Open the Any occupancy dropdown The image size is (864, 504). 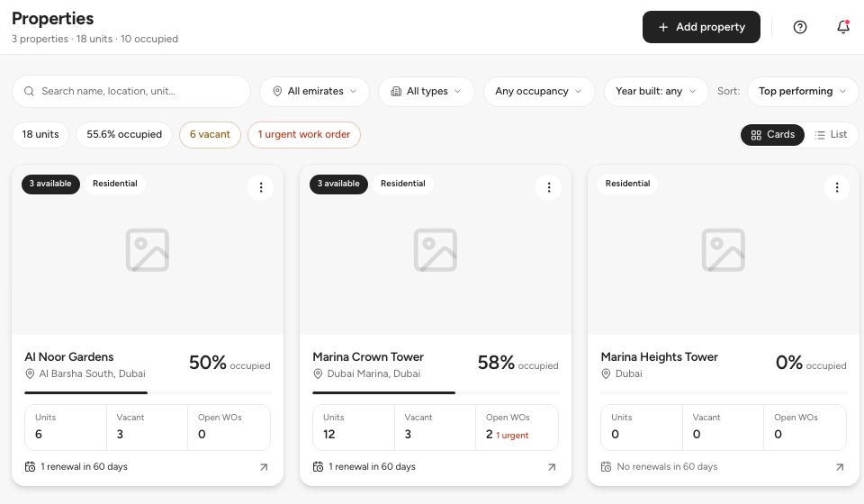(539, 92)
